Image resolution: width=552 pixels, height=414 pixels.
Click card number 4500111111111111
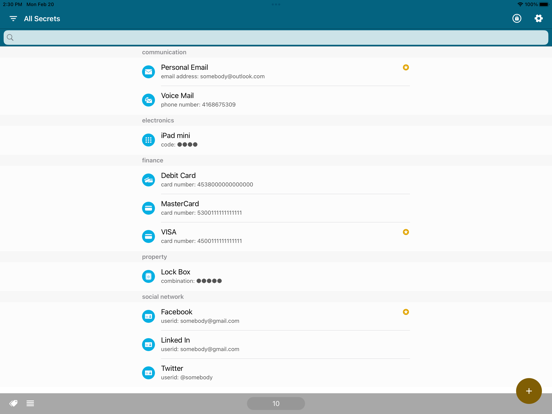[201, 241]
